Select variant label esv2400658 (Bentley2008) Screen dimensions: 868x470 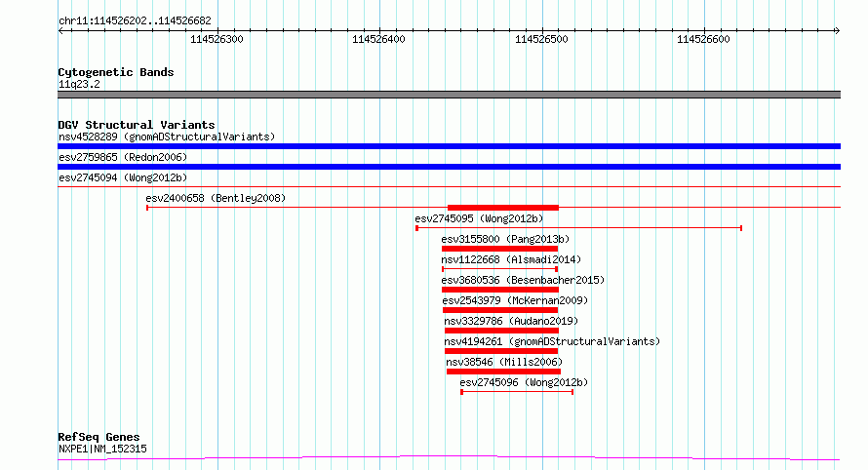216,198
